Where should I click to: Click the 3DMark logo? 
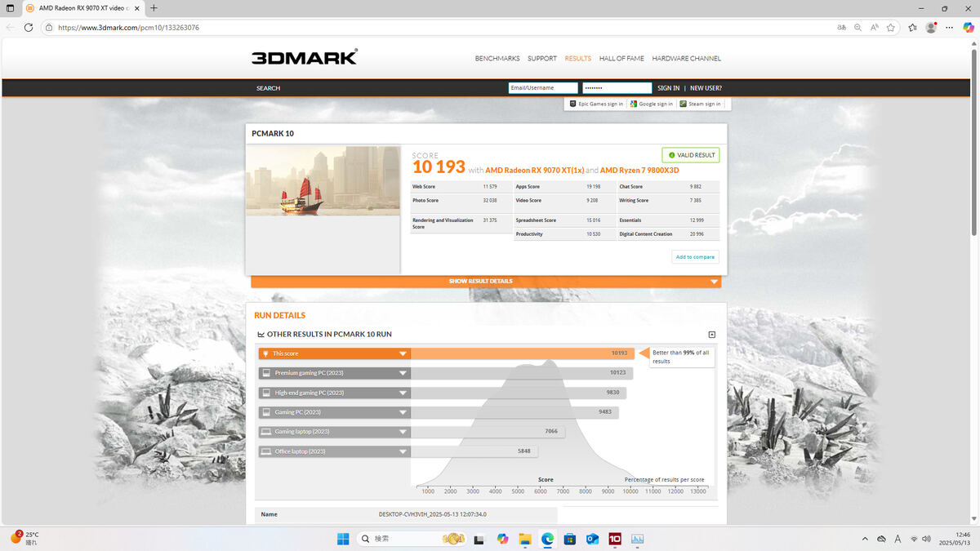[305, 57]
